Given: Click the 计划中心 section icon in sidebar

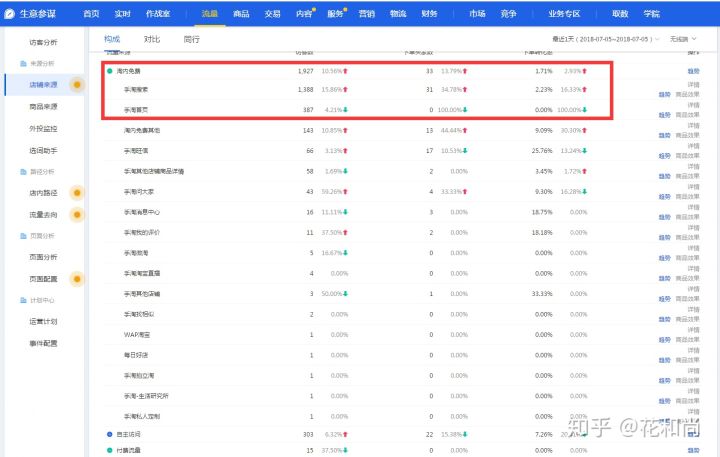Looking at the screenshot, I should coord(8,300).
